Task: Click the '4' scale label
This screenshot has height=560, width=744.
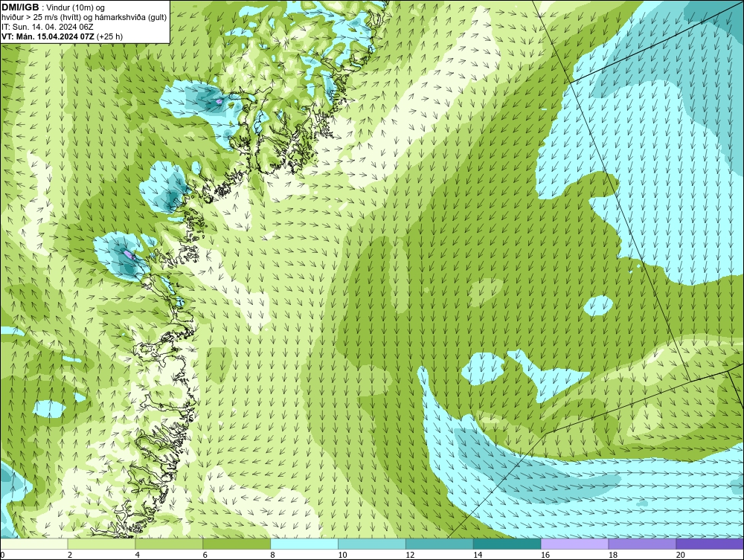Action: [138, 555]
